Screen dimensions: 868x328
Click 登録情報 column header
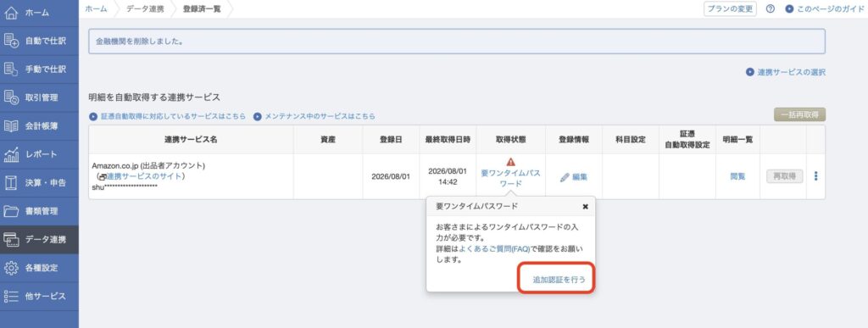click(x=574, y=139)
